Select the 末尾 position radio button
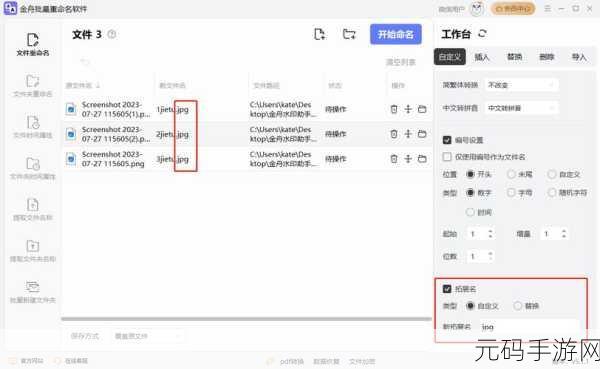The width and height of the screenshot is (600, 369). [511, 174]
